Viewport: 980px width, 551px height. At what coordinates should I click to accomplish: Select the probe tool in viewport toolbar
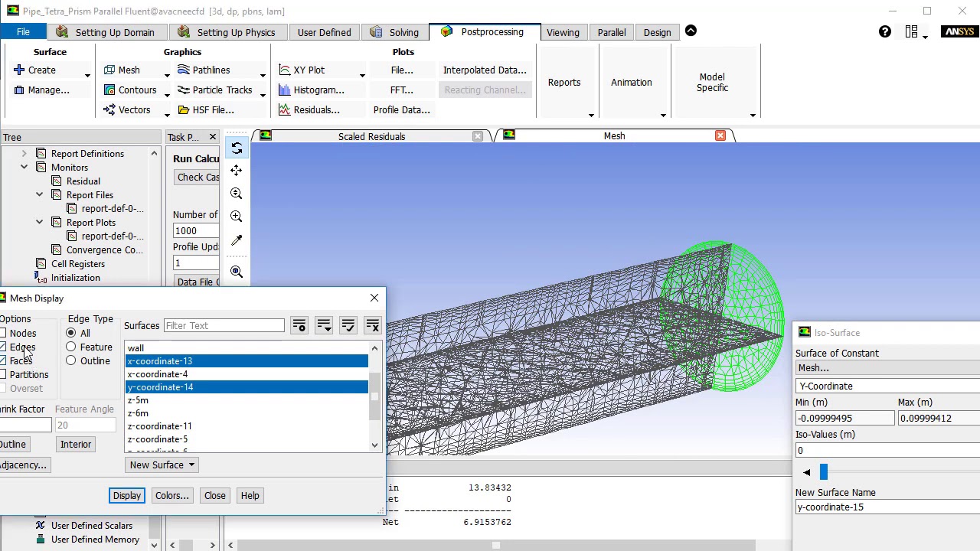[237, 240]
